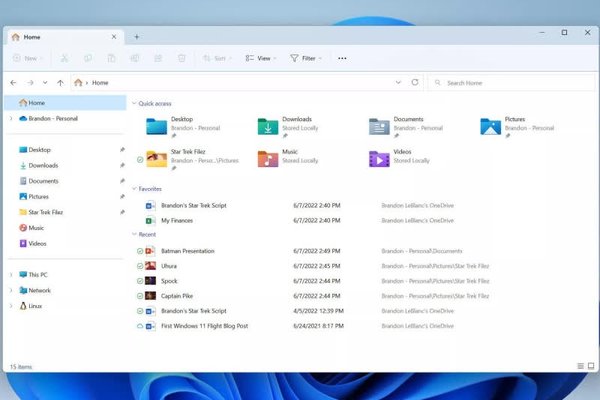
Task: Select Home in the navigation pane
Action: [x=65, y=103]
